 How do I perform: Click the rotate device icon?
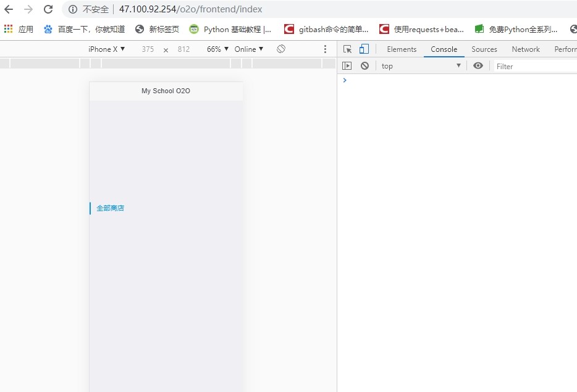coord(281,49)
